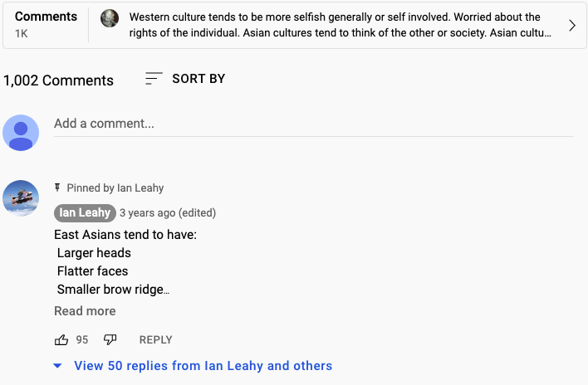Click the 1,002 Comments count heading
The height and width of the screenshot is (385, 588).
[x=58, y=80]
